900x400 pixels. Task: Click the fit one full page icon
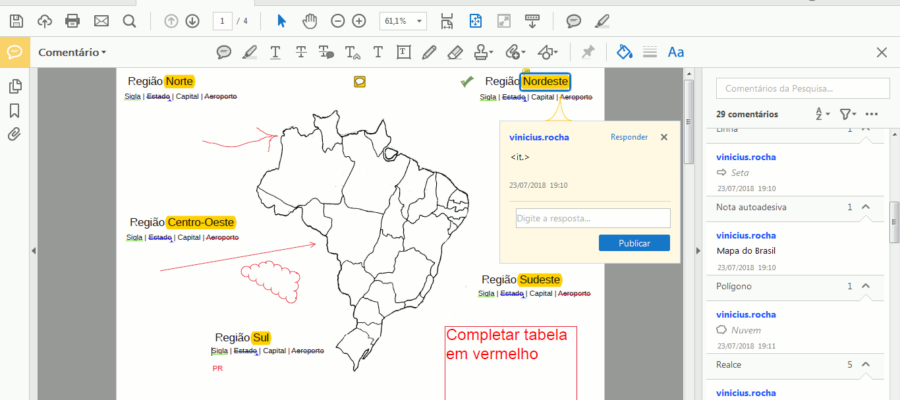pyautogui.click(x=475, y=21)
